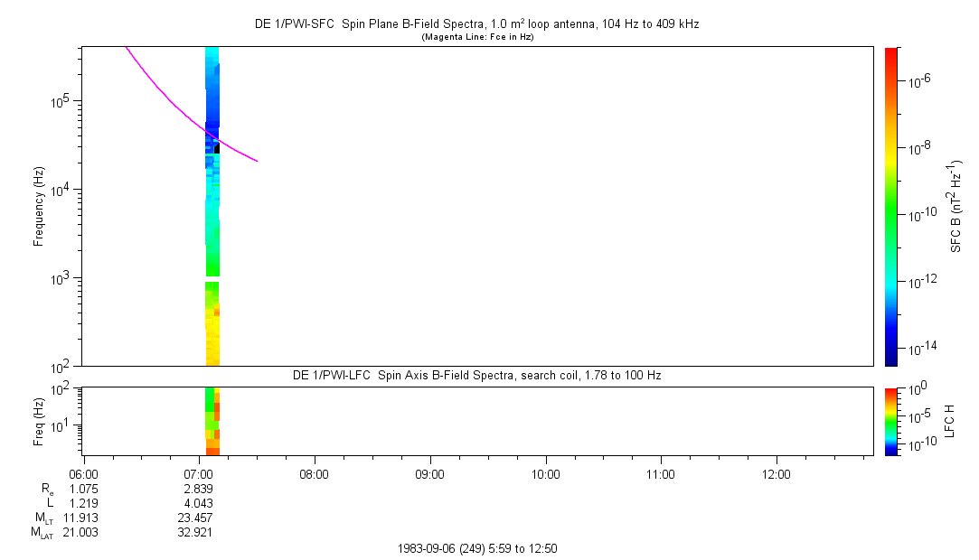Click the SFC B colorbar units label
Screen dimensions: 979x560
pyautogui.click(x=955, y=207)
